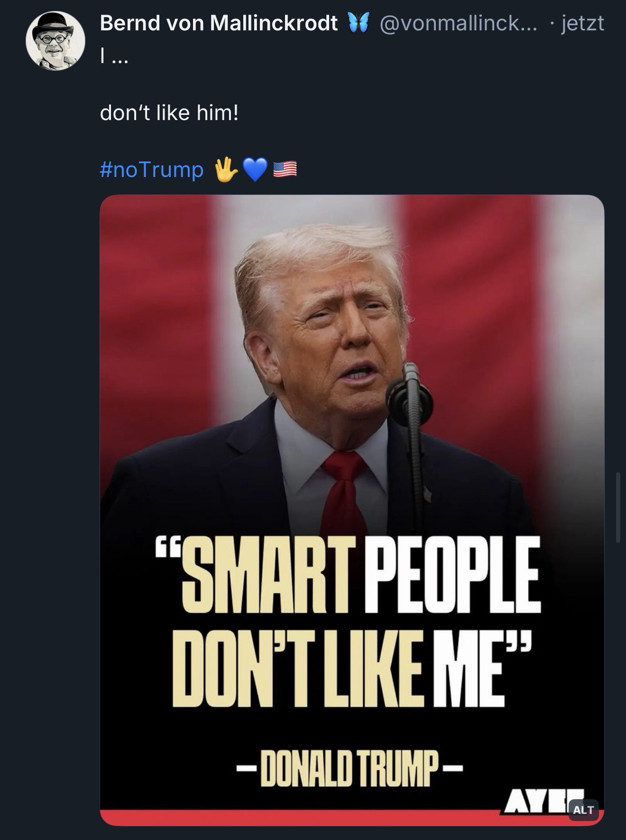Image resolution: width=626 pixels, height=840 pixels.
Task: Click the post text 'don't like him!'
Action: (169, 113)
